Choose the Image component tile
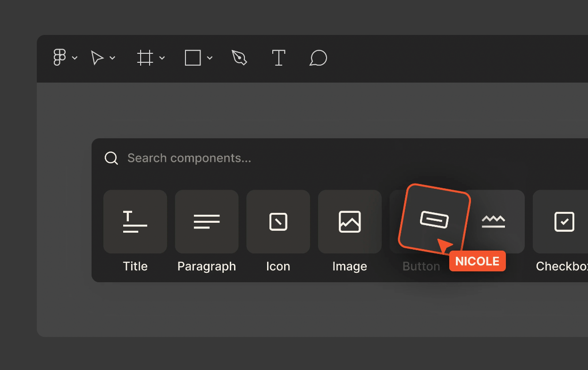Screen dimensions: 588x370 point(350,222)
